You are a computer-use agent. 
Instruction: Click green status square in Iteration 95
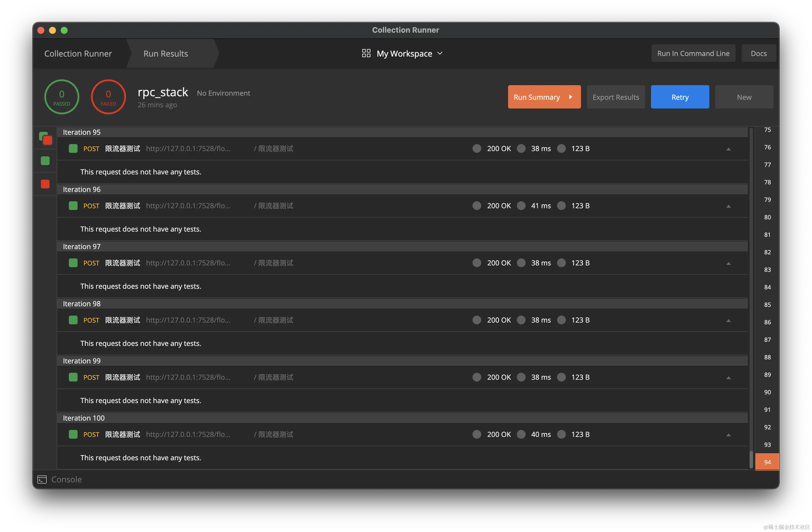[x=73, y=148]
